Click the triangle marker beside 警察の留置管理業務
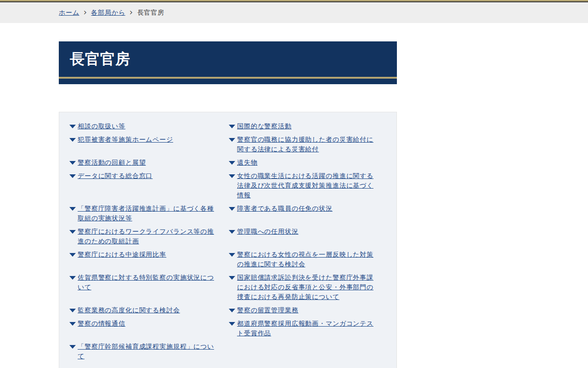 [232, 310]
